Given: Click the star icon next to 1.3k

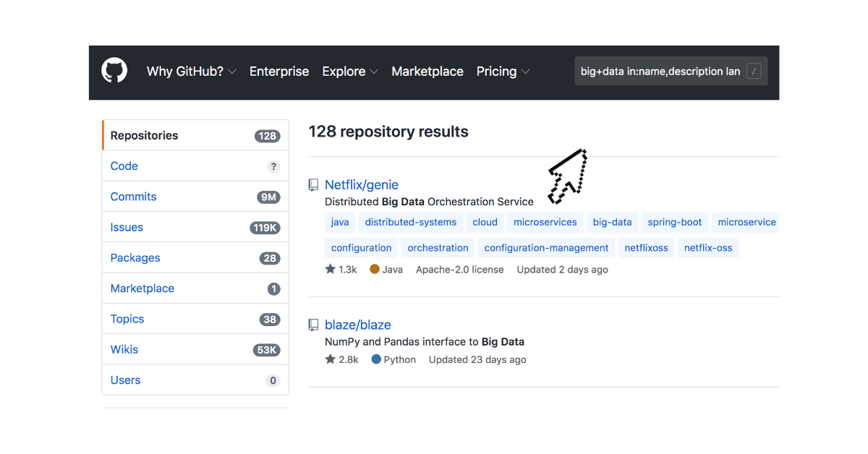Looking at the screenshot, I should (x=331, y=269).
